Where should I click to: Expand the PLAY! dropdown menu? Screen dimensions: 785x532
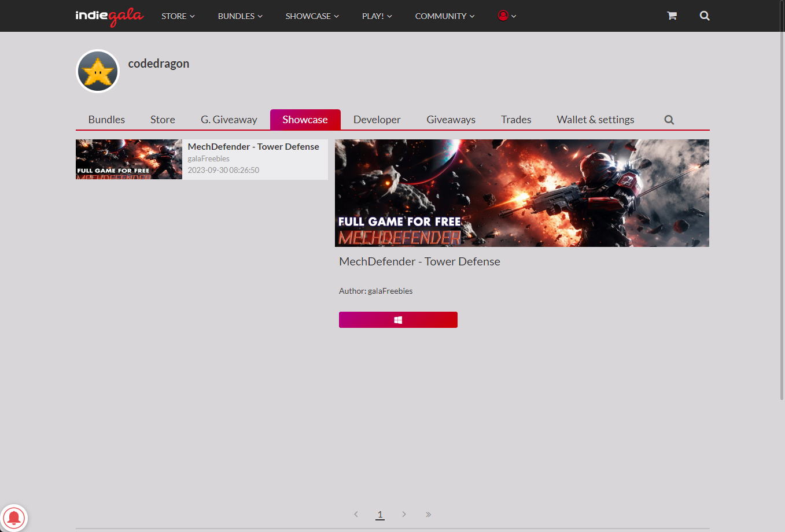[377, 16]
